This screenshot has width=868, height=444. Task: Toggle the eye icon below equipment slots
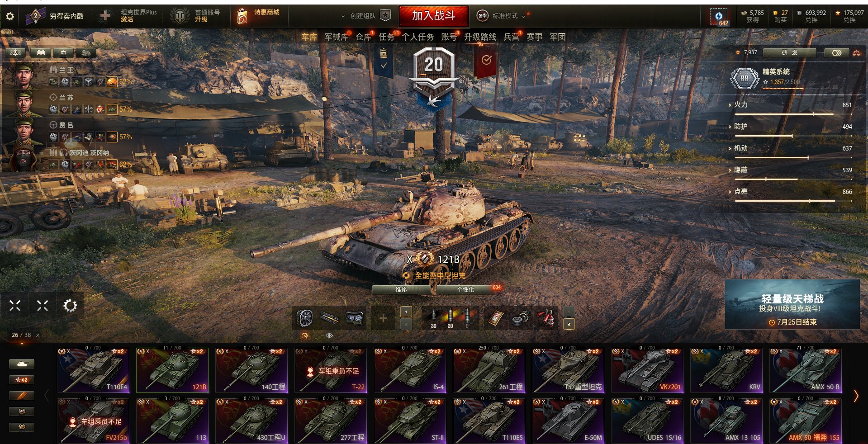[329, 335]
